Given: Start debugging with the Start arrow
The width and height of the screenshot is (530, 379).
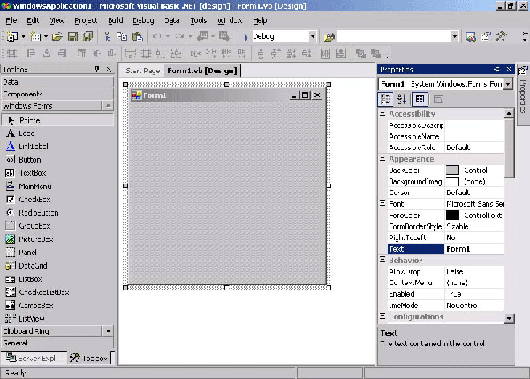Looking at the screenshot, I should [246, 37].
